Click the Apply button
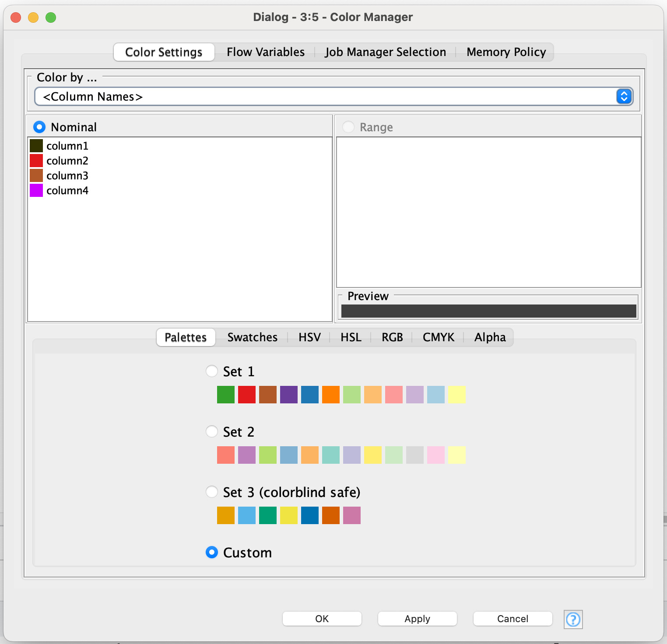The width and height of the screenshot is (667, 644). tap(417, 619)
